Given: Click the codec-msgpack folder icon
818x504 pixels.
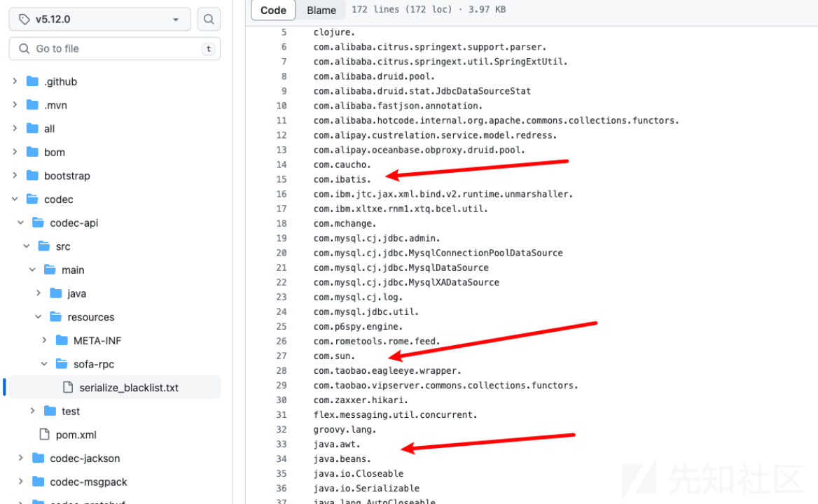Looking at the screenshot, I should point(38,482).
